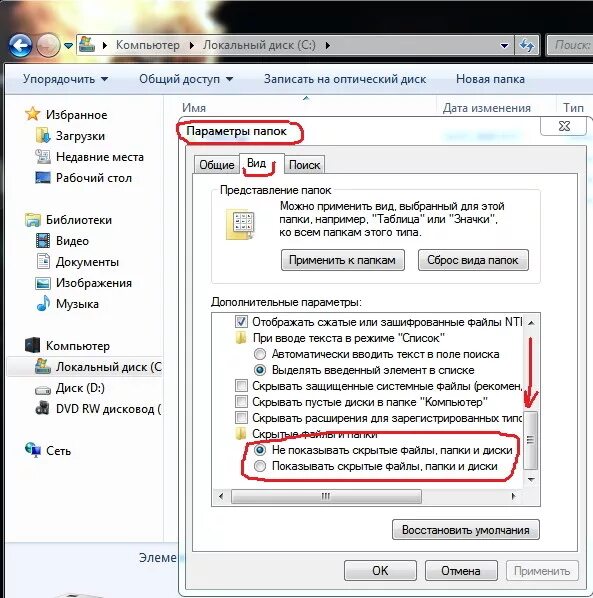The image size is (593, 598).
Task: Click folder icon beside При вводе текста
Action: [x=241, y=338]
